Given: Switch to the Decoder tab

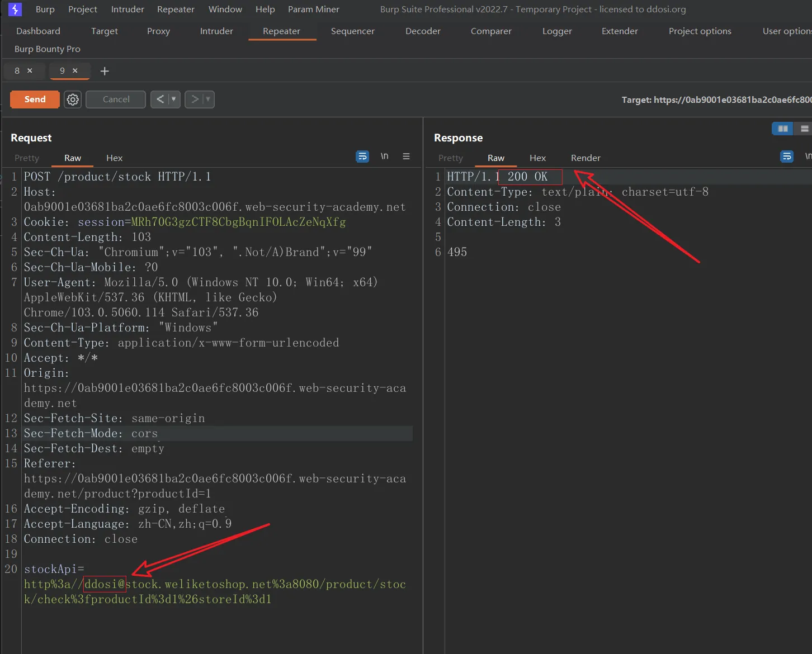Looking at the screenshot, I should coord(423,31).
